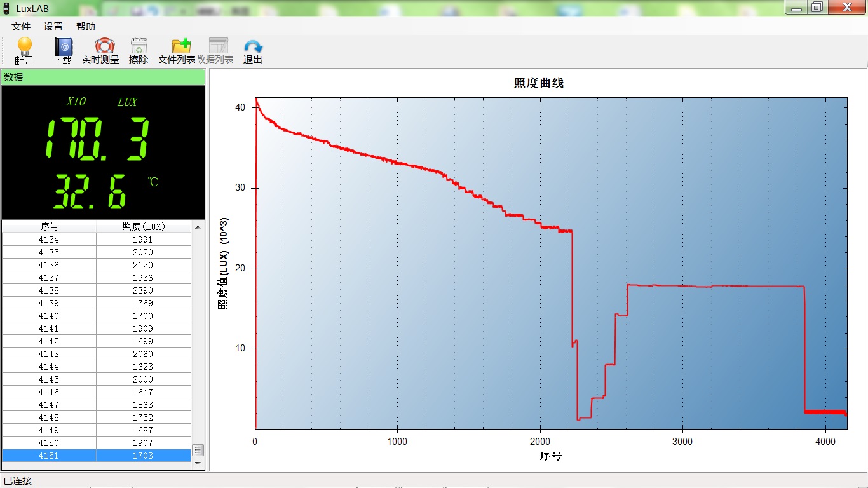Click lux value 1991 cell

coord(143,240)
